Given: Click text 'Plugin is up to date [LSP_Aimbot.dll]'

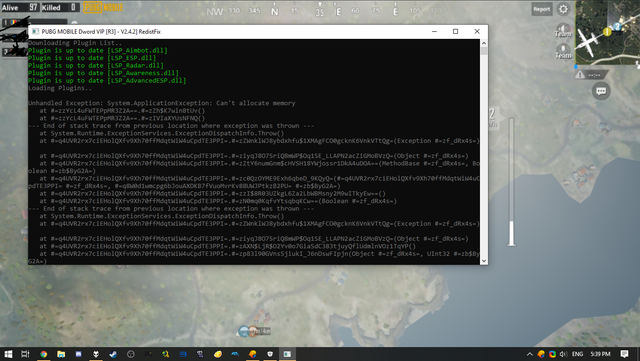Looking at the screenshot, I should click(98, 51).
